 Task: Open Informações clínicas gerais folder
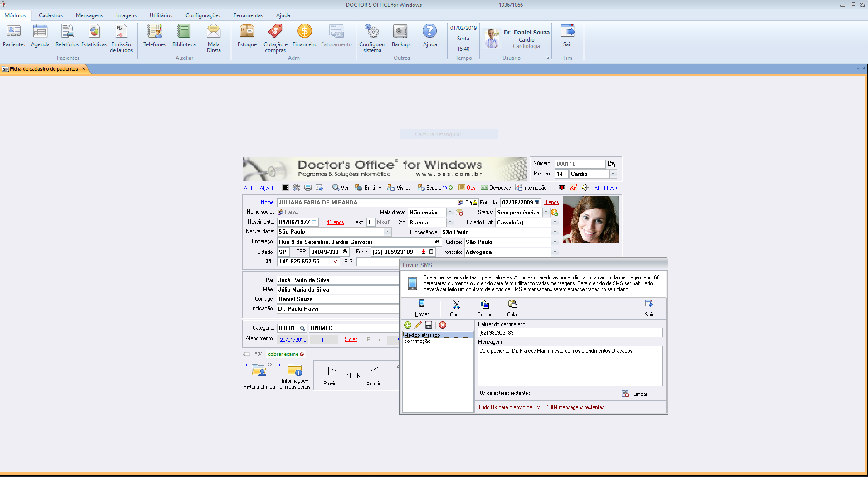point(295,376)
